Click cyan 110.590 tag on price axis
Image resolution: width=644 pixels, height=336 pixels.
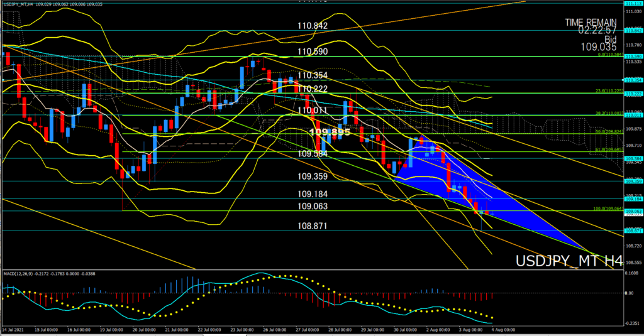point(633,57)
